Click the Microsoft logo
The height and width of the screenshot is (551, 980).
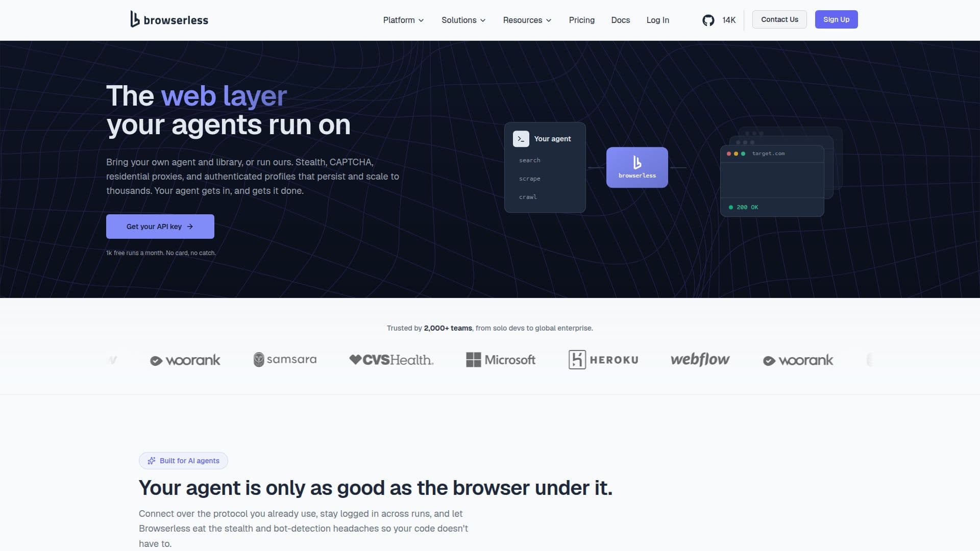click(x=501, y=360)
